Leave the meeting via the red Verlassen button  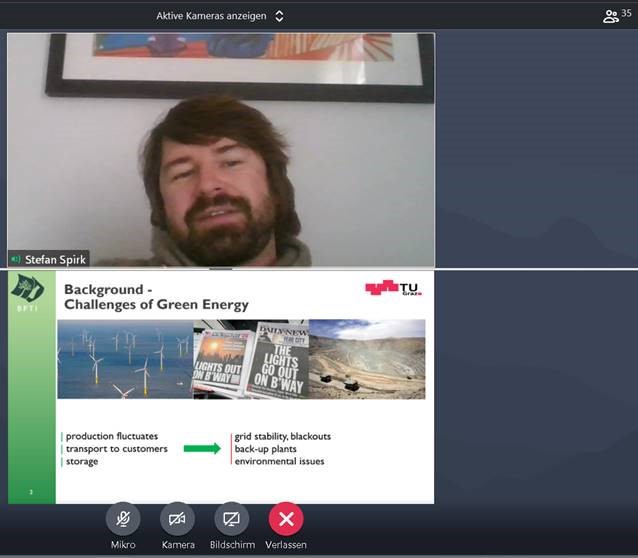(286, 519)
